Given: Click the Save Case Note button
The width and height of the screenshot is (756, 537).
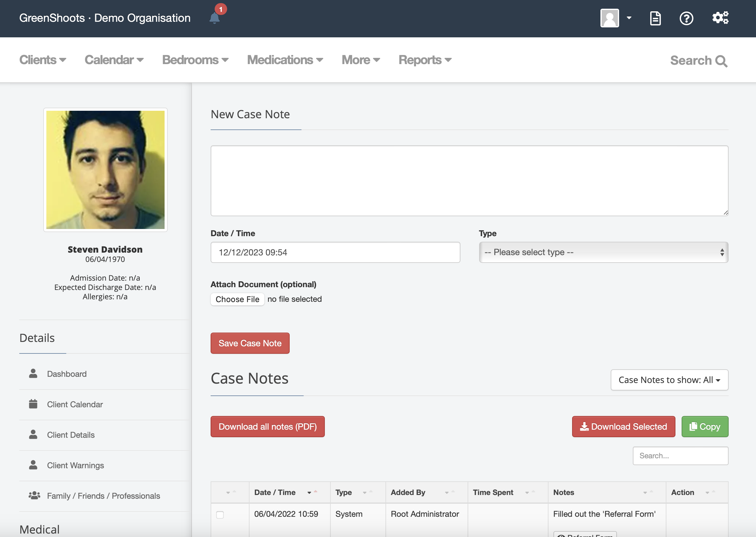Looking at the screenshot, I should 250,343.
